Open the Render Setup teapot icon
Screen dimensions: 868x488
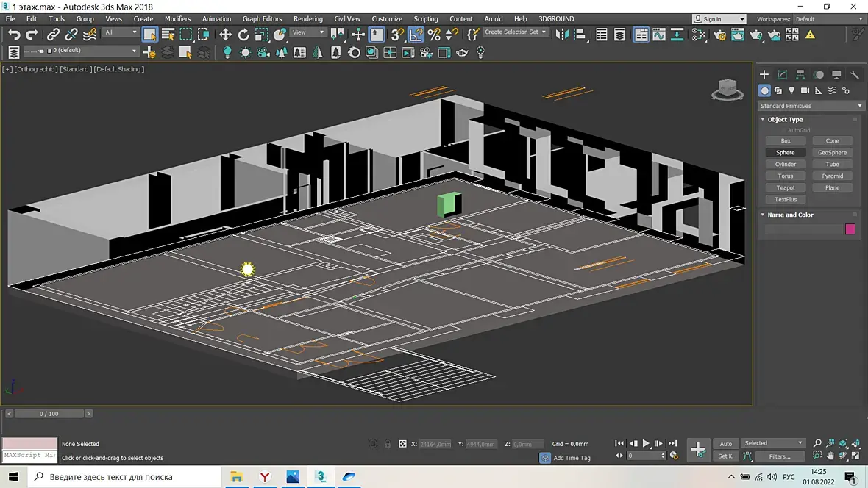click(719, 35)
